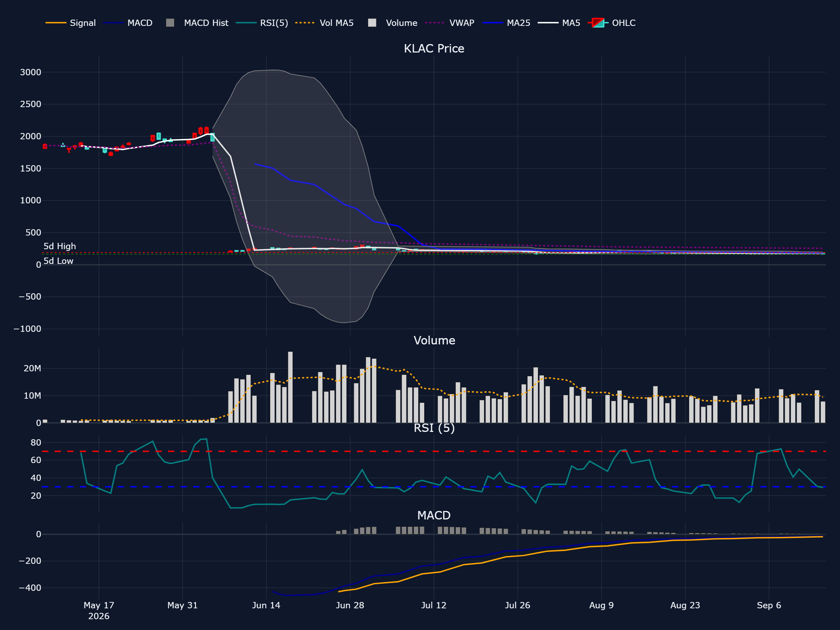Click the 5d Low annotation label
The width and height of the screenshot is (840, 630).
[58, 261]
